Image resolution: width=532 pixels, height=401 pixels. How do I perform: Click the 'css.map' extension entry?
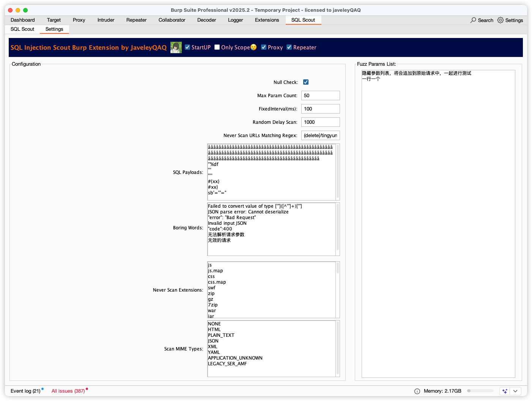217,282
